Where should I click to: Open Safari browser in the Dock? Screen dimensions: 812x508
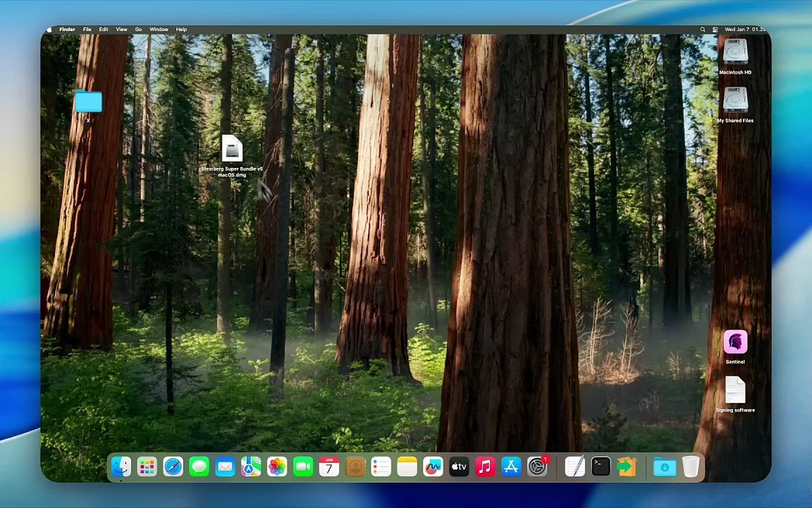click(173, 466)
